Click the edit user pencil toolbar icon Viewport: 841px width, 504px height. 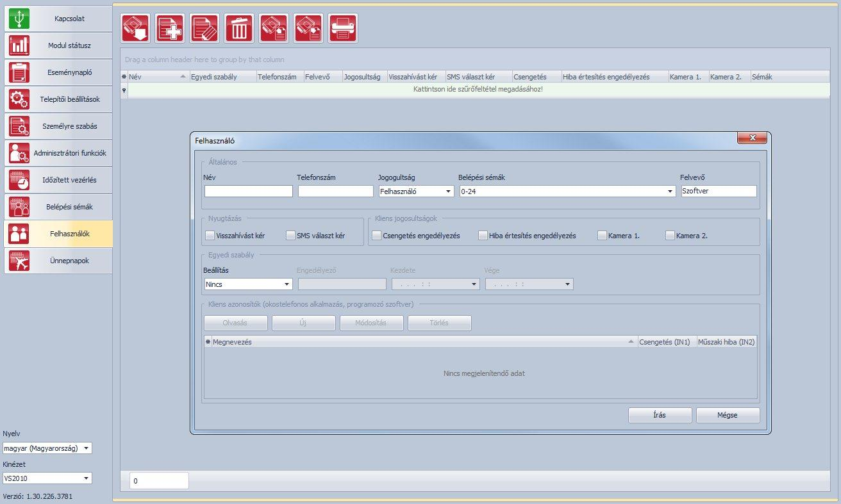coord(204,28)
